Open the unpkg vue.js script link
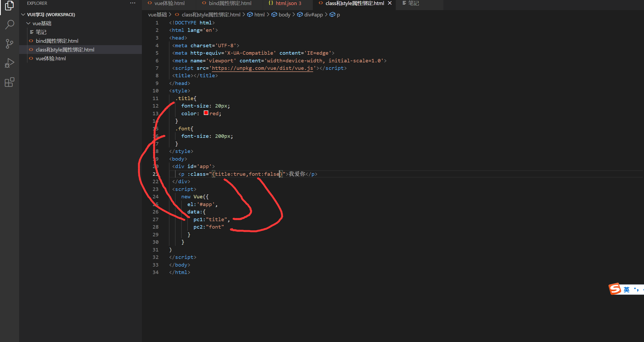Image resolution: width=644 pixels, height=342 pixels. click(x=262, y=68)
